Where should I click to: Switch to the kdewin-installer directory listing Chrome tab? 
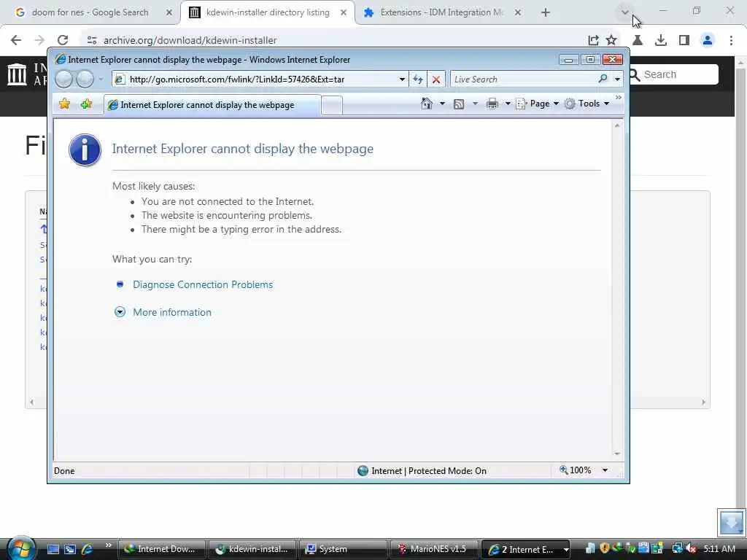[x=268, y=12]
